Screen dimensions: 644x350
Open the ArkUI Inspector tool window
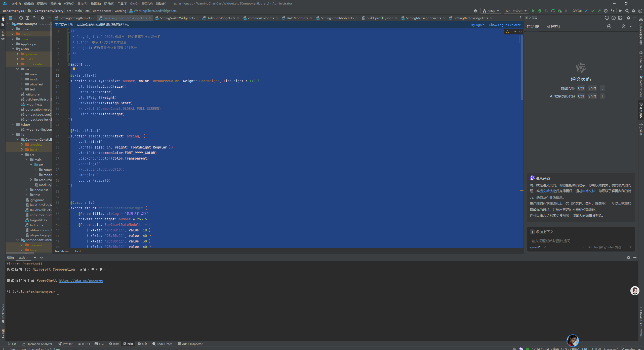click(x=190, y=344)
